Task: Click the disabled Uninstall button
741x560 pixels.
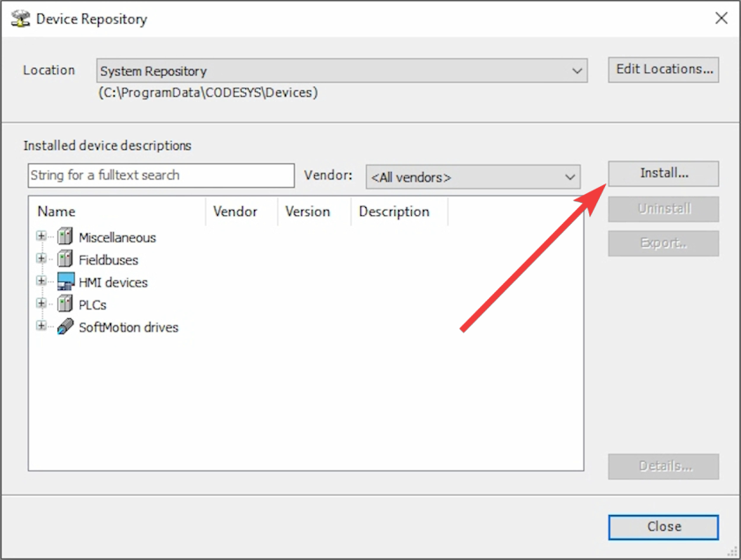Action: (663, 209)
